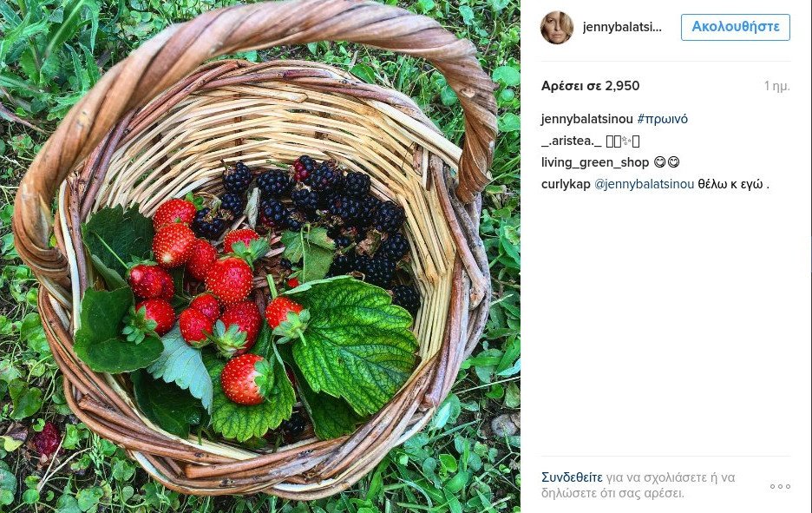
Task: Open curlykap commenter profile
Action: point(566,185)
